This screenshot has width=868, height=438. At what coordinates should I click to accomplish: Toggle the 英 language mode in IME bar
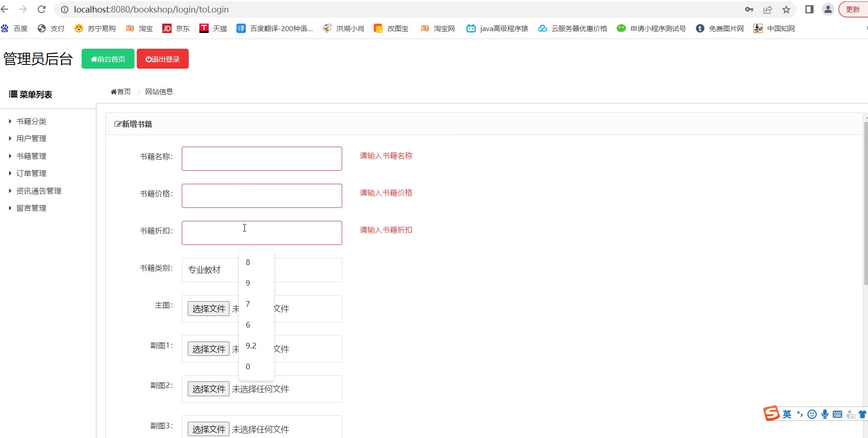(x=787, y=414)
